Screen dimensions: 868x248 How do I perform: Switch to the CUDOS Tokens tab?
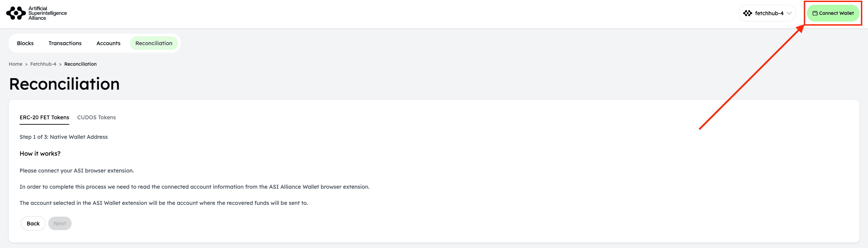(96, 117)
